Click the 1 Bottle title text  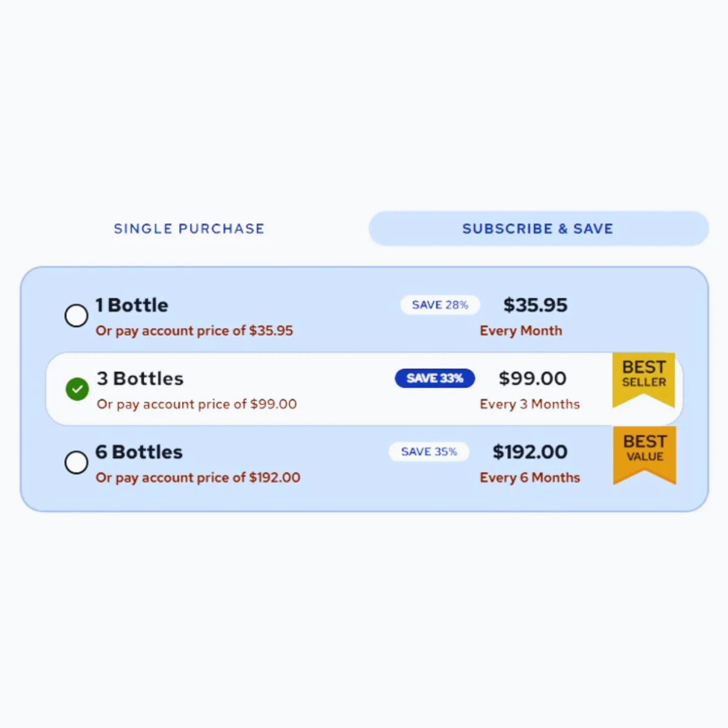(x=132, y=305)
